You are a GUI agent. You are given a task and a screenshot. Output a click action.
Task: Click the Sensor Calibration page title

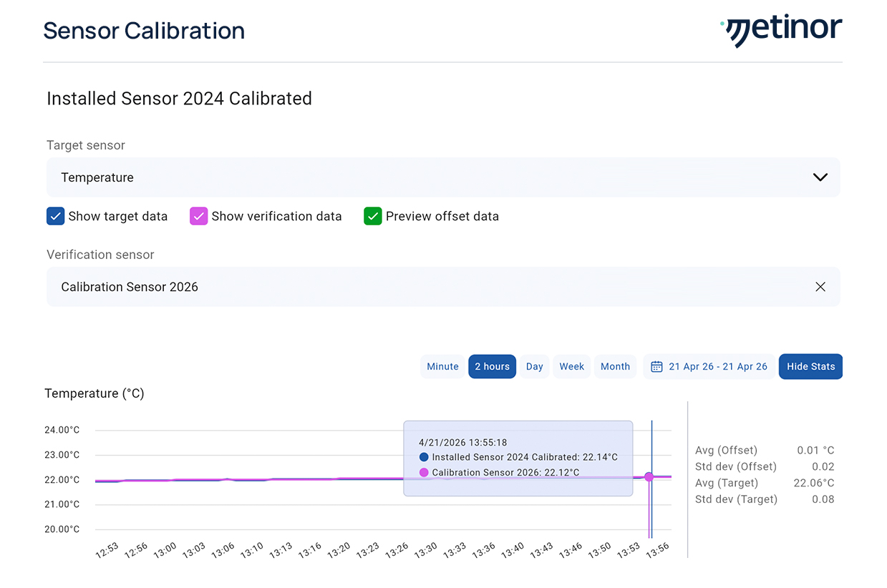pos(144,31)
